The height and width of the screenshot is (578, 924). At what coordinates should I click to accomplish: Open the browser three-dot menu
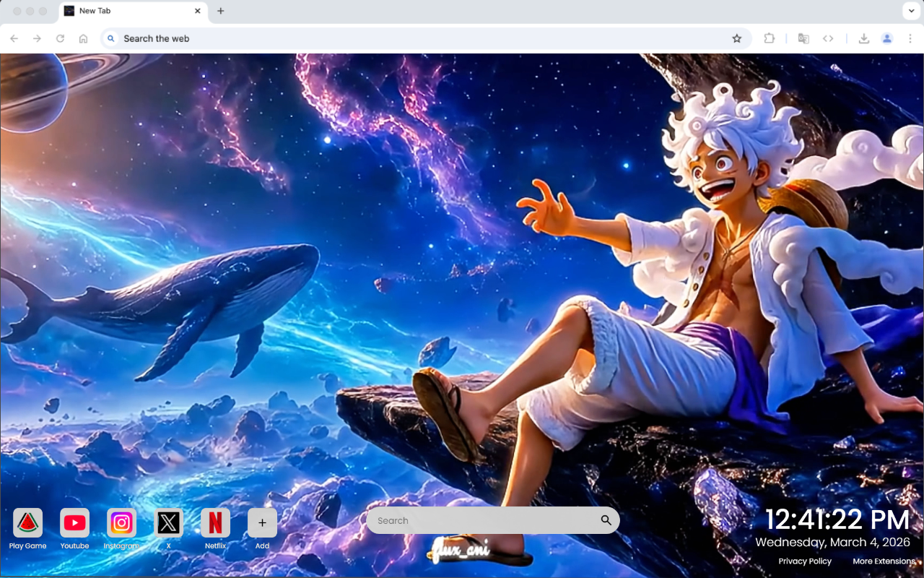910,38
